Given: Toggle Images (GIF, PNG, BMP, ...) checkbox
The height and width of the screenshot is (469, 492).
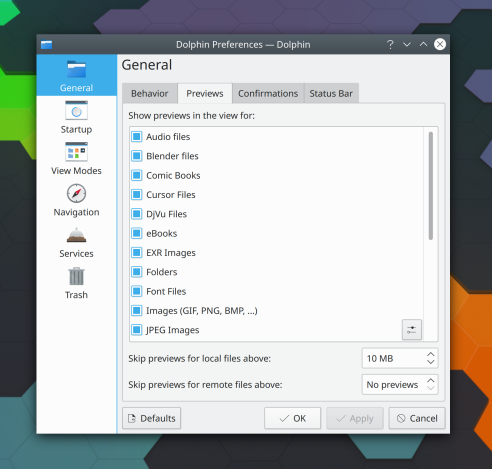Looking at the screenshot, I should pos(136,311).
